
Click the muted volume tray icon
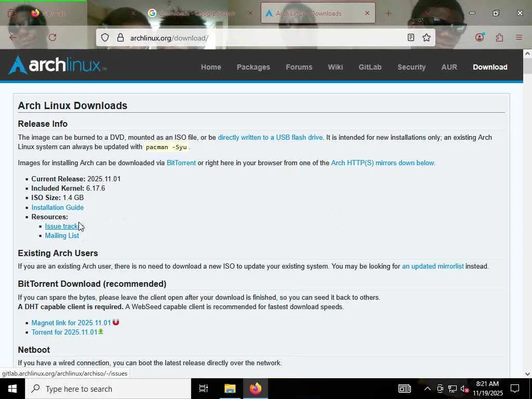pyautogui.click(x=464, y=389)
